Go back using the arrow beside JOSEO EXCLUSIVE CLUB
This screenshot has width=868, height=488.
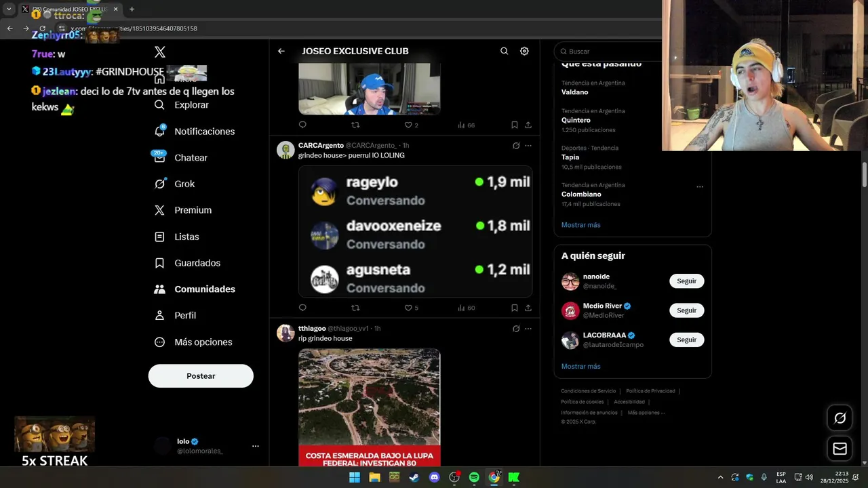[281, 51]
